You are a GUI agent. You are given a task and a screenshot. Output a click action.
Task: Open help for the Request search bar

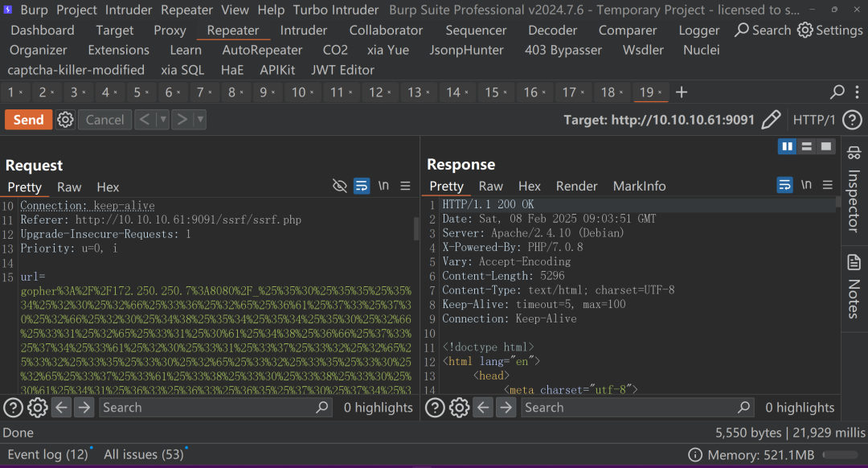click(14, 408)
